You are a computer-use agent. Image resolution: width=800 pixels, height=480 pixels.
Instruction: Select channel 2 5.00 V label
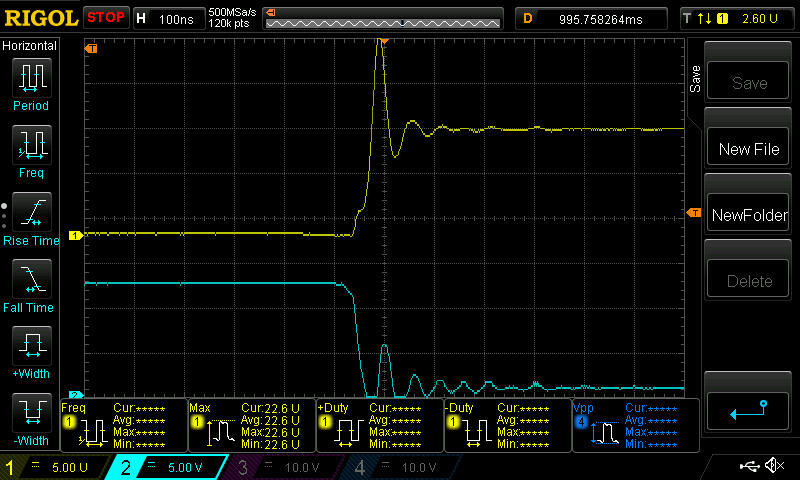[185, 467]
